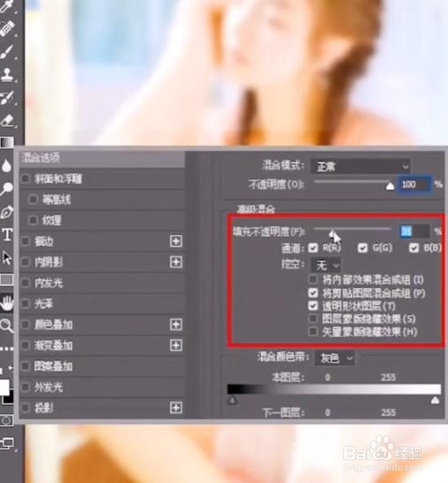Check 将内部效果混合成组 (I) option
Image resolution: width=448 pixels, height=483 pixels.
click(313, 279)
